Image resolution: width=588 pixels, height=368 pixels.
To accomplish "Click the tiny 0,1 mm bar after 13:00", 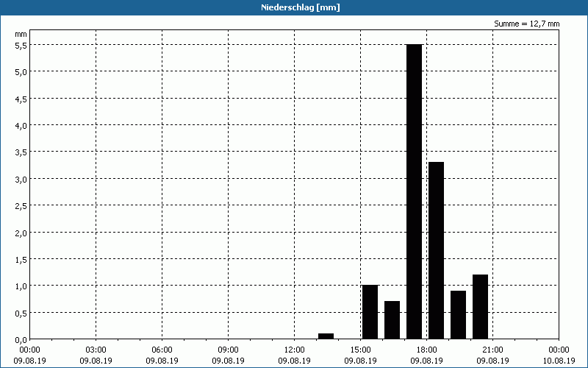I will tap(326, 336).
